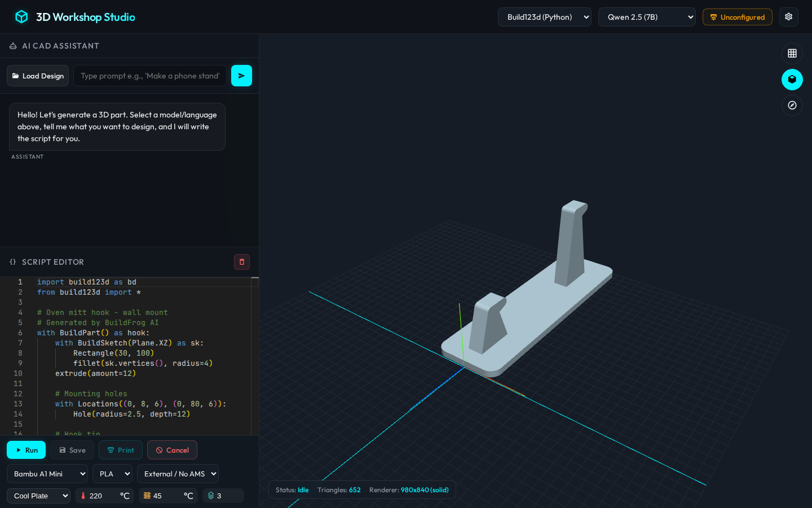Click the AI CAD Assistant robot icon
The width and height of the screenshot is (812, 508).
point(13,46)
